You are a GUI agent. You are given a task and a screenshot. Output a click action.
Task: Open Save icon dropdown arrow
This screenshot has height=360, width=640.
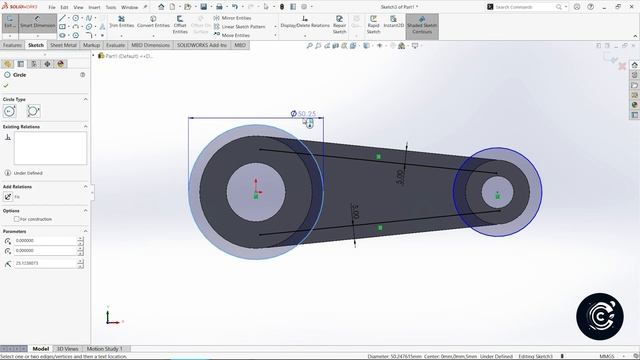point(211,7)
